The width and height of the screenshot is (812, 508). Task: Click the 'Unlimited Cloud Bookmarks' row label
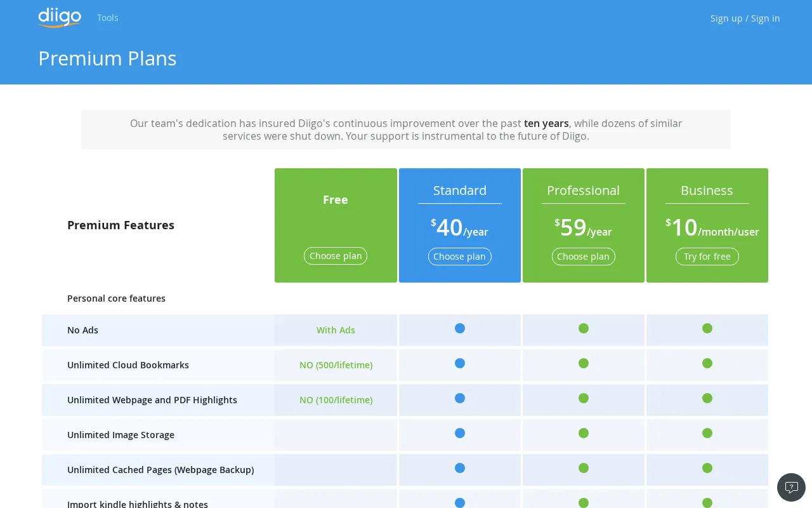[x=128, y=365]
